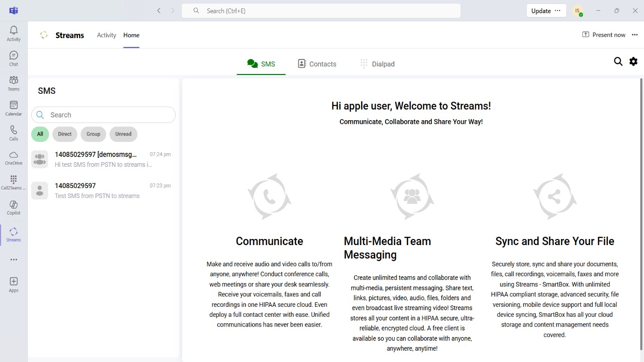Click the Streams app logo

pos(44,35)
